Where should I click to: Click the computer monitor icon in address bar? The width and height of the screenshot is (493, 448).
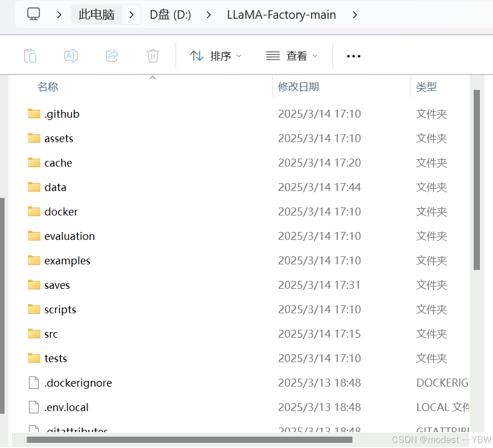pos(34,14)
